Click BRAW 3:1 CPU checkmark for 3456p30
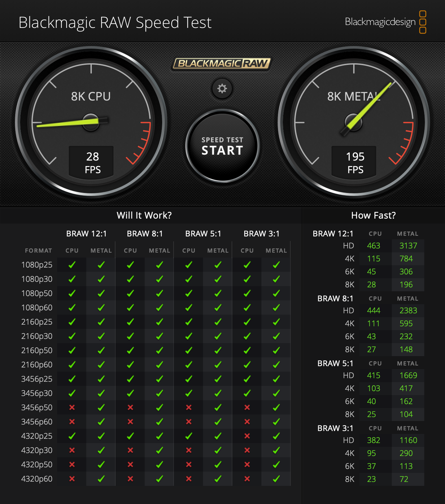The height and width of the screenshot is (504, 445). tap(247, 393)
